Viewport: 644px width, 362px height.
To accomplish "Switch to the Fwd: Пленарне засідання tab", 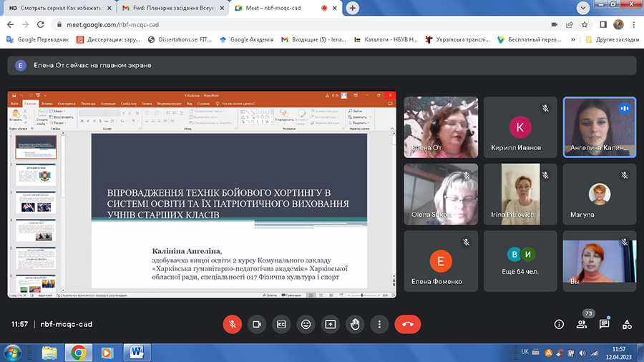I will click(171, 8).
